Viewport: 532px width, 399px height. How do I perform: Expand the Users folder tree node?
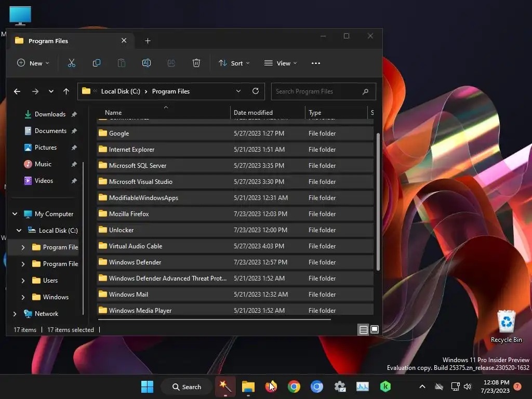(x=23, y=281)
